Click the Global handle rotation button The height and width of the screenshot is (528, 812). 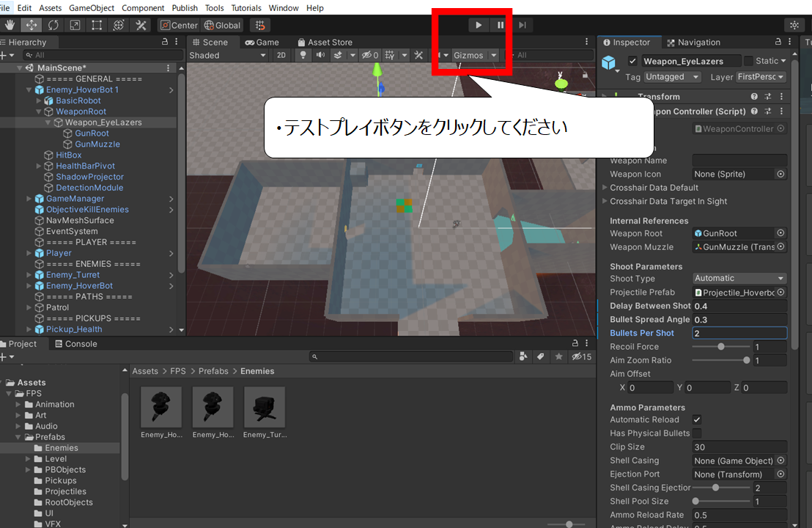(x=222, y=25)
